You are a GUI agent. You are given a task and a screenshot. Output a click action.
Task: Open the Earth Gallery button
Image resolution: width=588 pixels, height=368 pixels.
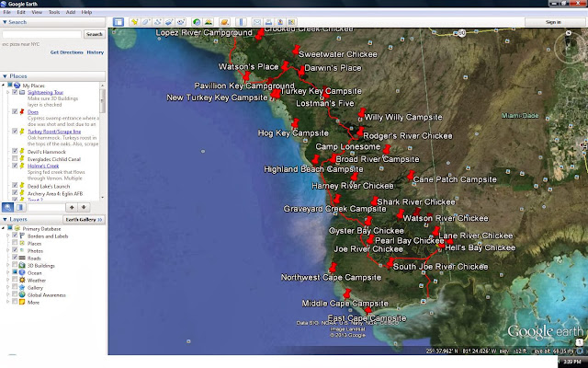[84, 220]
